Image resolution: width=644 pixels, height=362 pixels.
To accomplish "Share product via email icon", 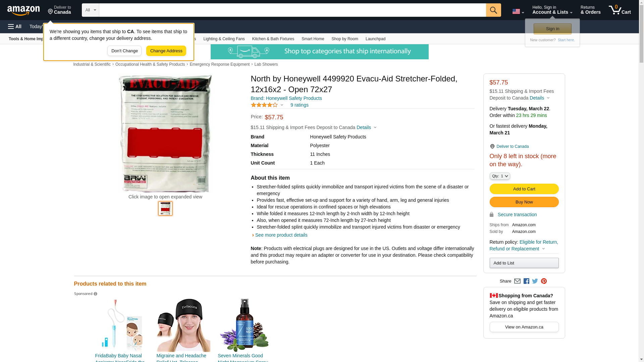I will click(x=517, y=281).
